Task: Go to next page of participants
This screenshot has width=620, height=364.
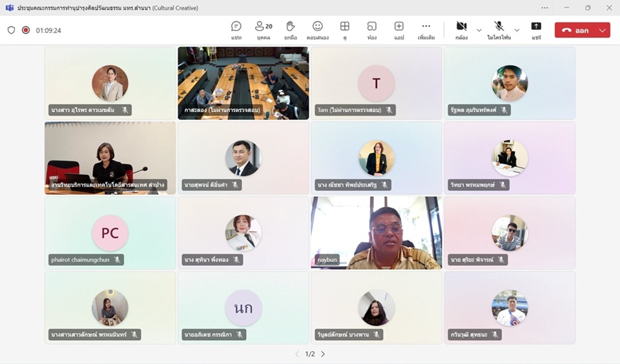Action: 323,354
